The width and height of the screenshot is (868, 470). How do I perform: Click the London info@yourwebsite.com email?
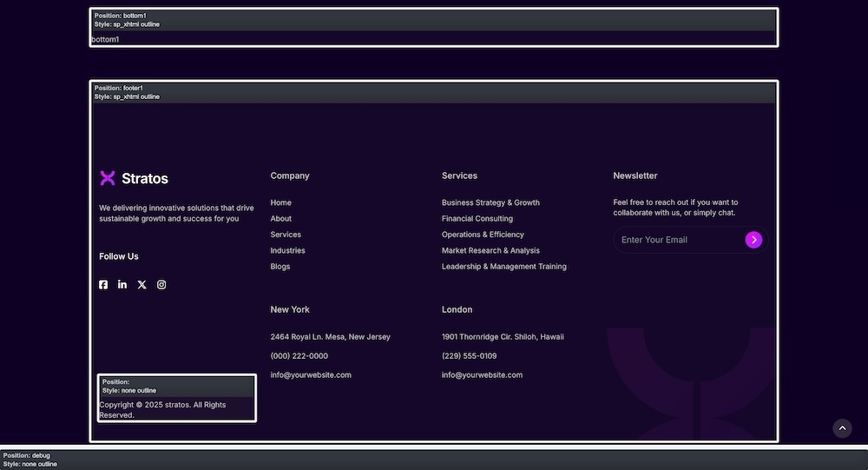tap(482, 375)
